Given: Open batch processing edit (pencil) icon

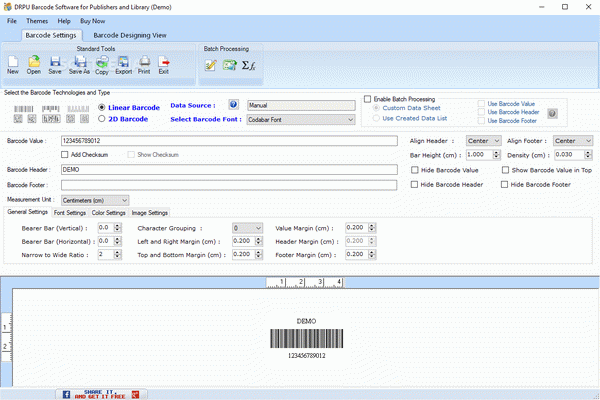Looking at the screenshot, I should (210, 65).
